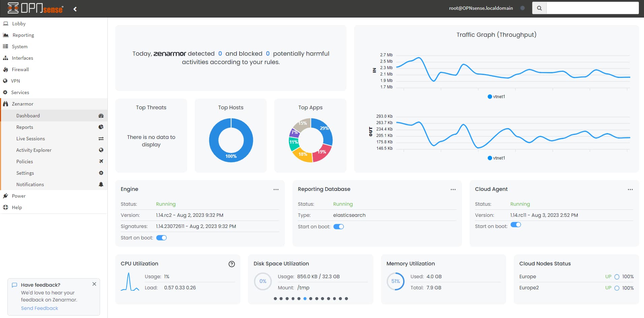Viewport: 644px width, 318px height.
Task: Open the Engine card options menu
Action: pos(276,189)
